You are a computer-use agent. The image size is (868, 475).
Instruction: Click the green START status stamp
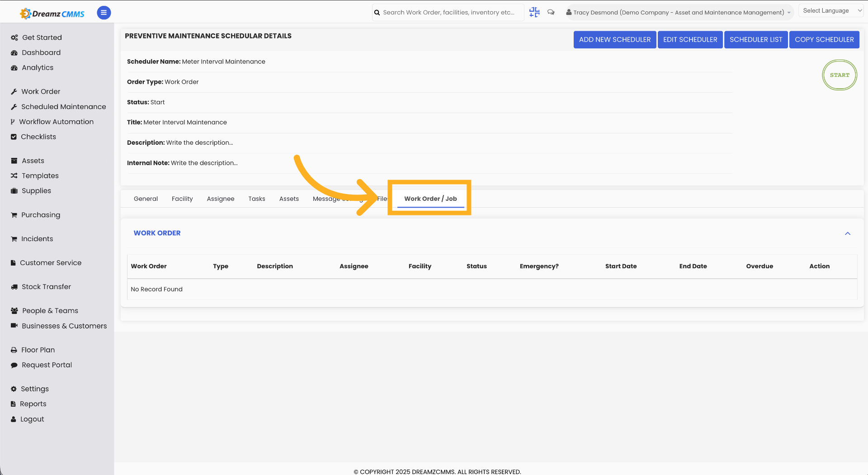click(840, 75)
